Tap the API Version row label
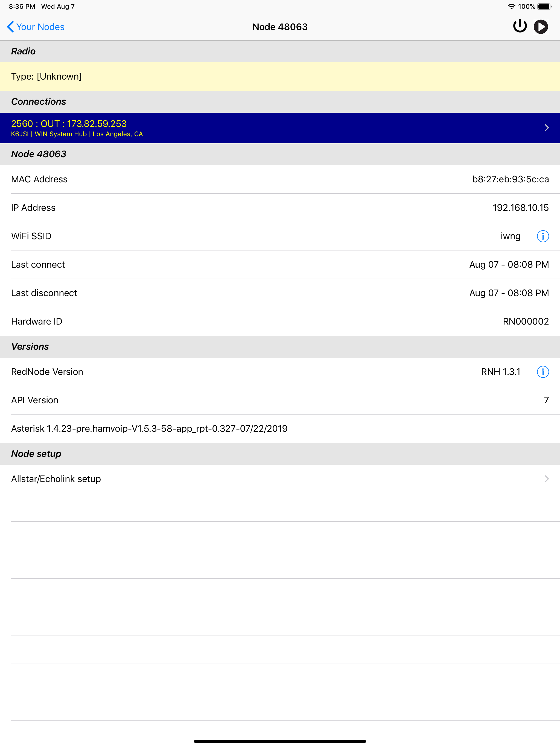Image resolution: width=560 pixels, height=747 pixels. pos(35,400)
